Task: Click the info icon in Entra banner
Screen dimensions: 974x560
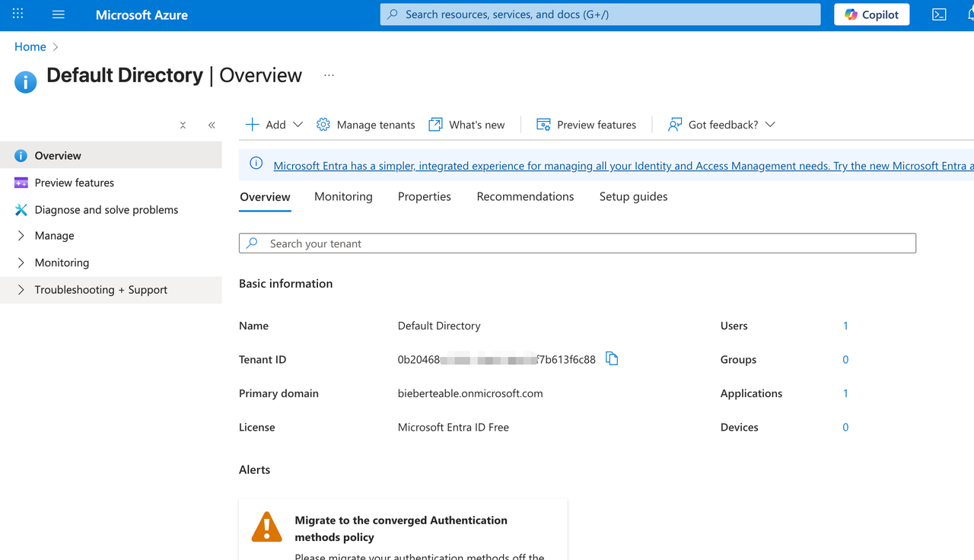Action: pos(256,164)
